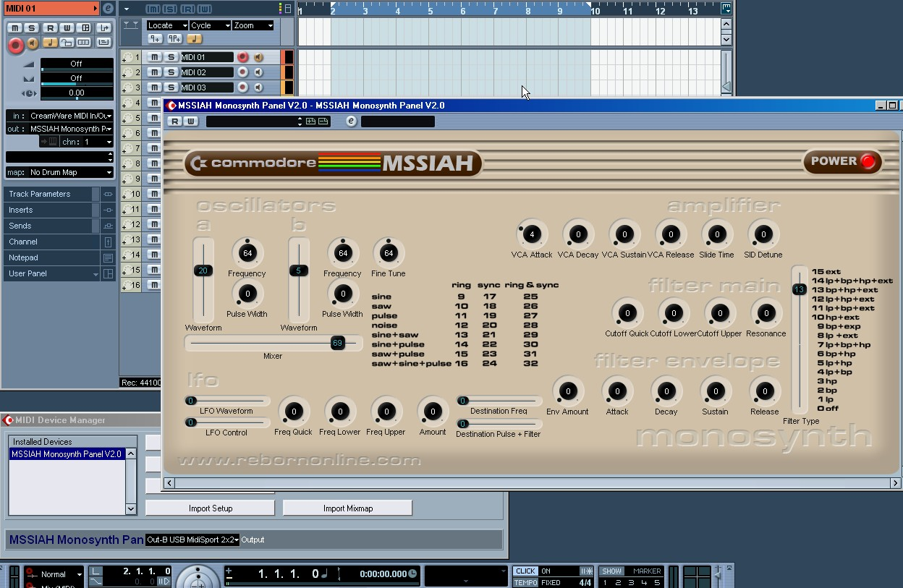Viewport: 903px width, 588px height.
Task: Click the Env Amount knob
Action: tap(568, 391)
